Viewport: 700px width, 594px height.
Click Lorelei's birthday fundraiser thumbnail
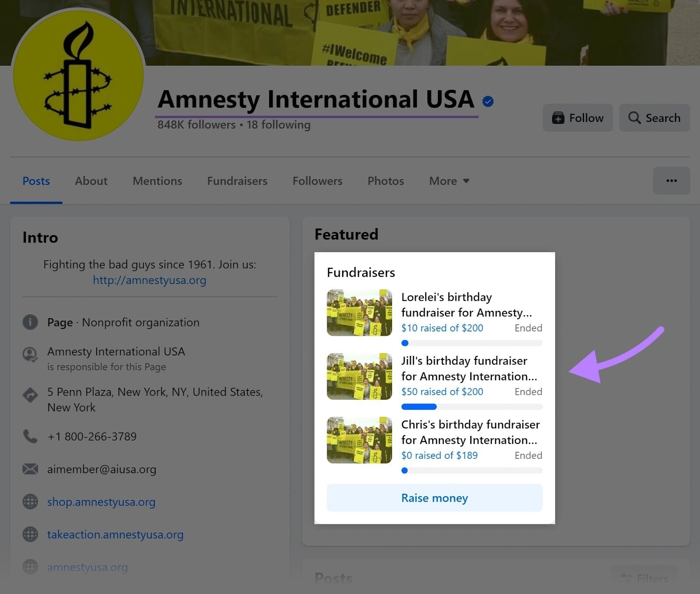click(x=359, y=312)
